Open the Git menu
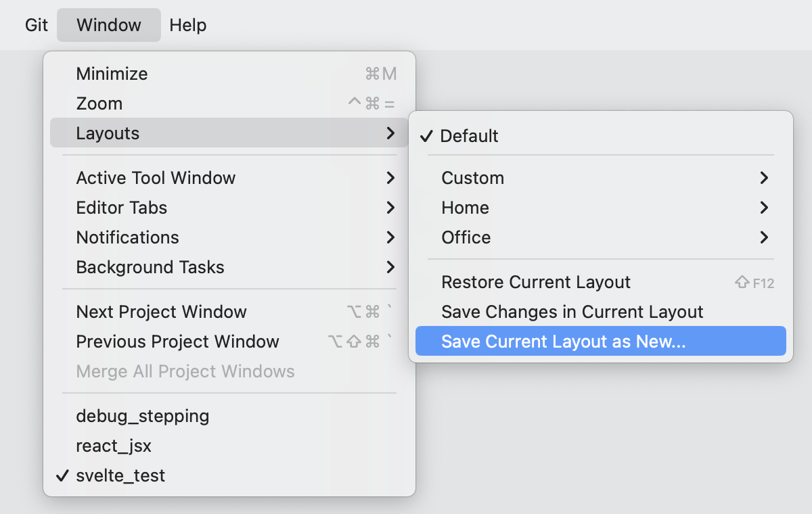 36,24
